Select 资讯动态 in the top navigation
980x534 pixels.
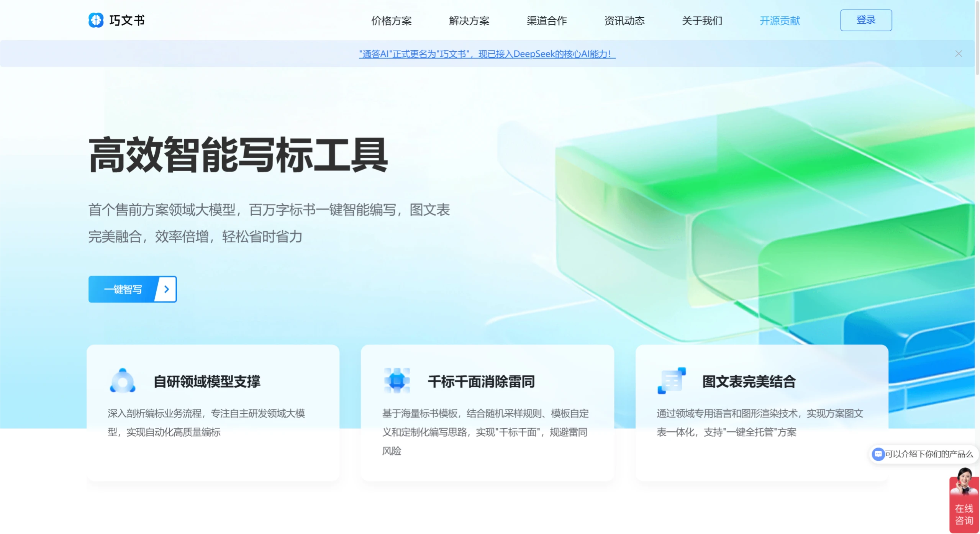624,21
